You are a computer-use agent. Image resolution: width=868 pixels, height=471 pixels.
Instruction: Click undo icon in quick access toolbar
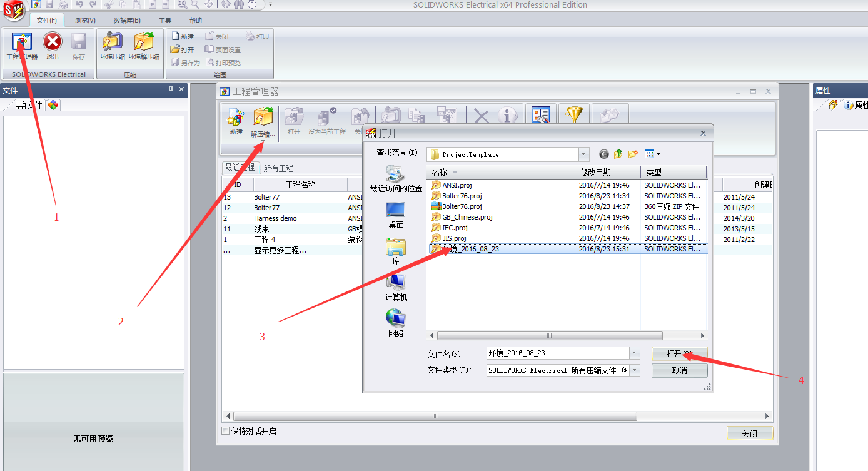[79, 4]
